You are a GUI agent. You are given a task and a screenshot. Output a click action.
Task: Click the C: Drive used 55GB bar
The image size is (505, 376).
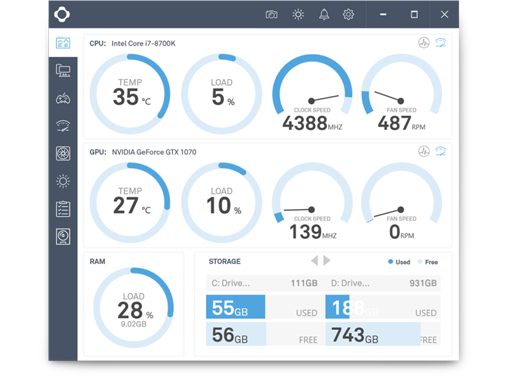point(235,307)
